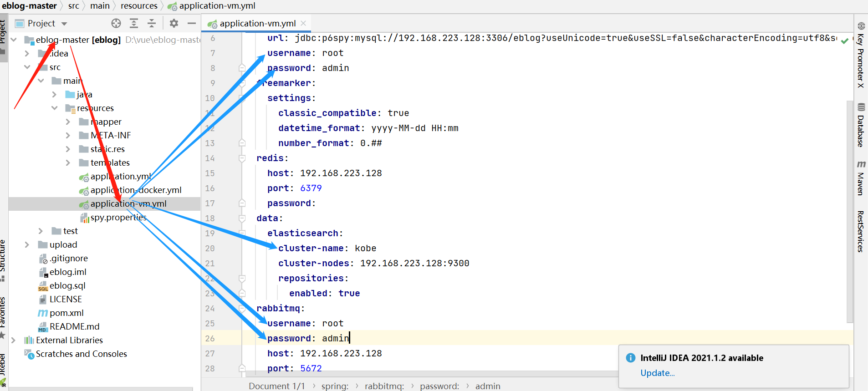The width and height of the screenshot is (868, 391).
Task: Click application-vm.yml in navigation breadcrumb
Action: 217,6
